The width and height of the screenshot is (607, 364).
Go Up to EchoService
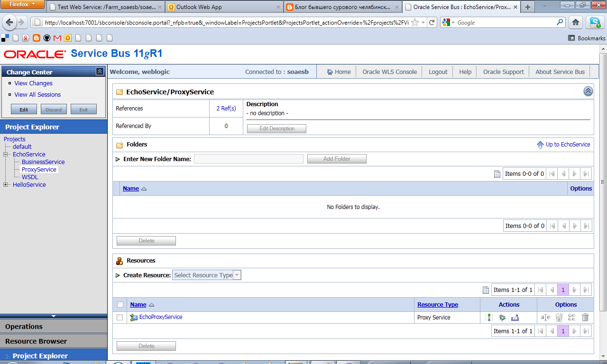(563, 145)
